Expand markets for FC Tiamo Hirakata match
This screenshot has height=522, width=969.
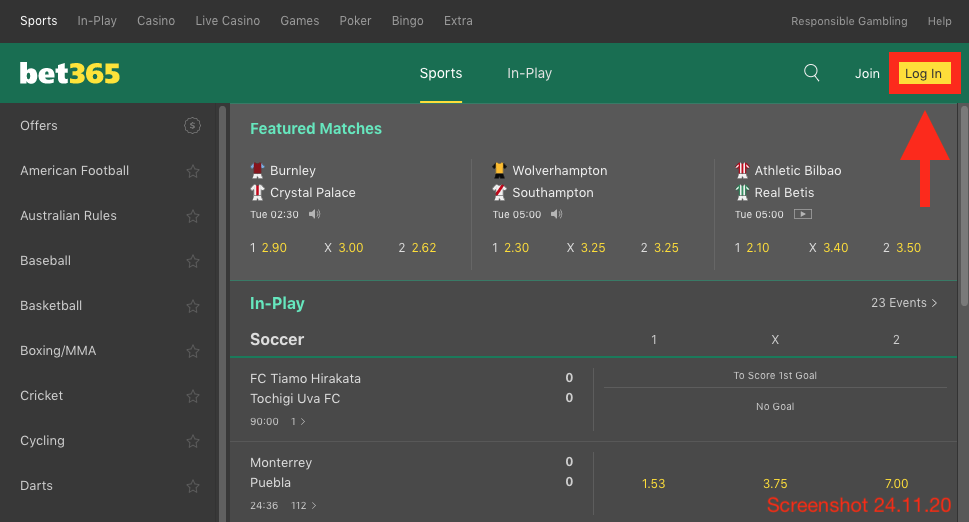point(299,422)
